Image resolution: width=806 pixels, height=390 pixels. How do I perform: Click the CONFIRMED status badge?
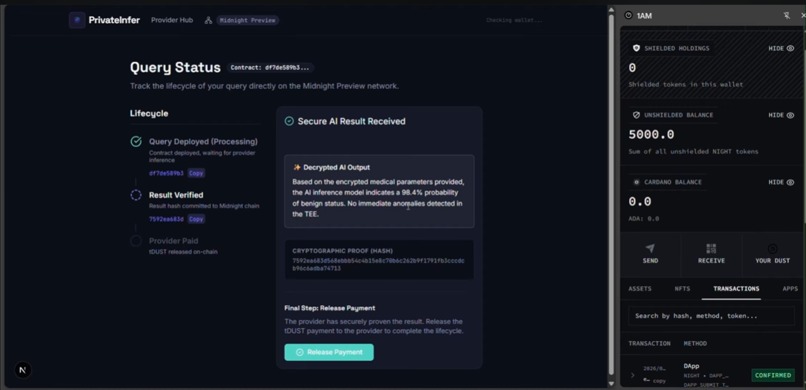773,375
